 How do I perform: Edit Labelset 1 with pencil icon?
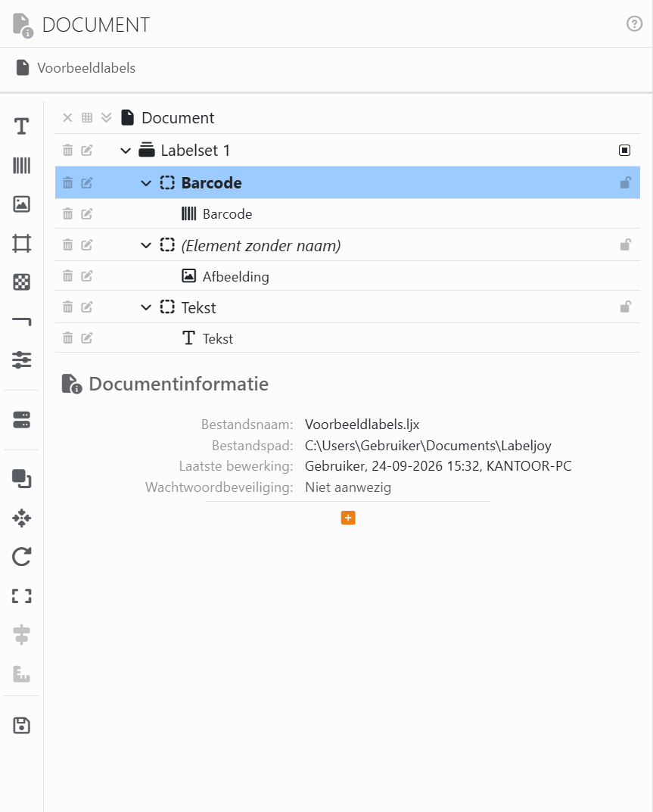[x=87, y=150]
